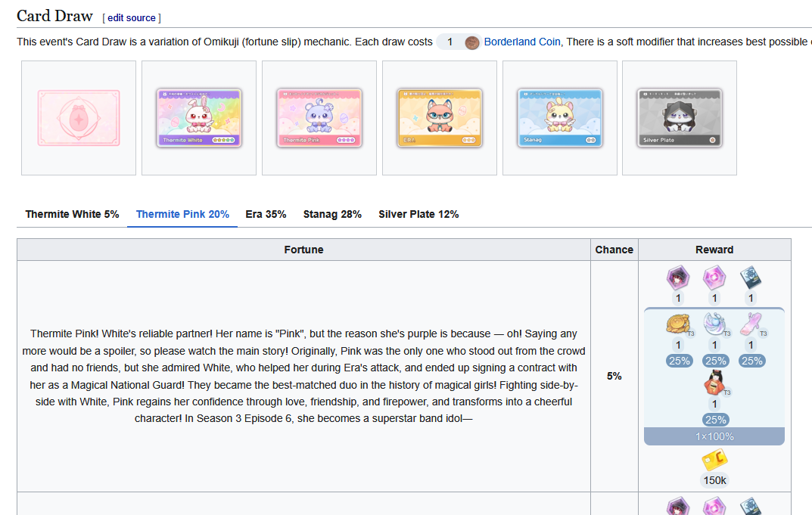812x515 pixels.
Task: Click the kimono doll T3 gear icon
Action: [714, 383]
